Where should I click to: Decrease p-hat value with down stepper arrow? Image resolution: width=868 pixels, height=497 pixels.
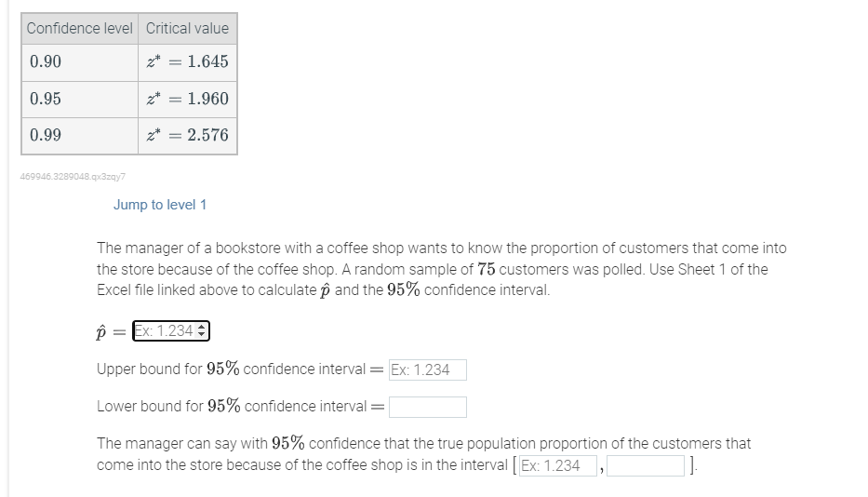click(x=202, y=335)
